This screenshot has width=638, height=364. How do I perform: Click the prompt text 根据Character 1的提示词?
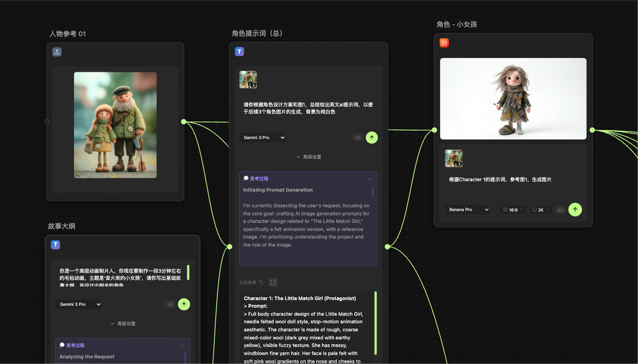pyautogui.click(x=500, y=180)
